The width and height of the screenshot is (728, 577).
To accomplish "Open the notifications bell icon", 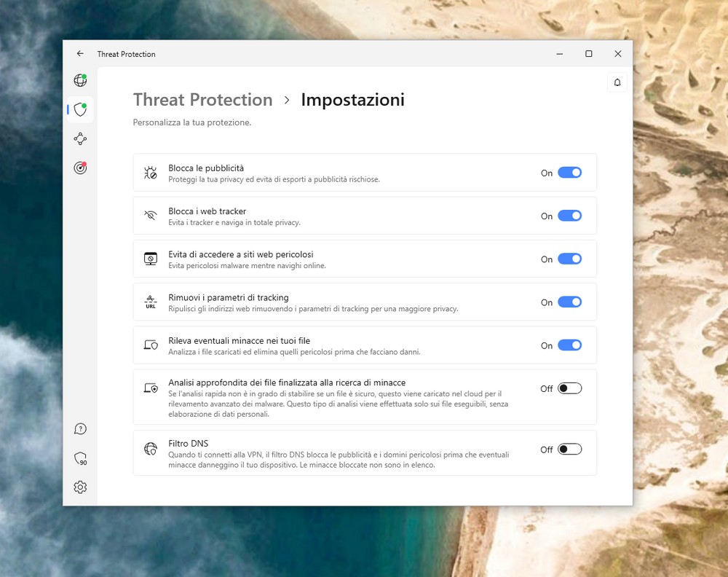I will 617,82.
